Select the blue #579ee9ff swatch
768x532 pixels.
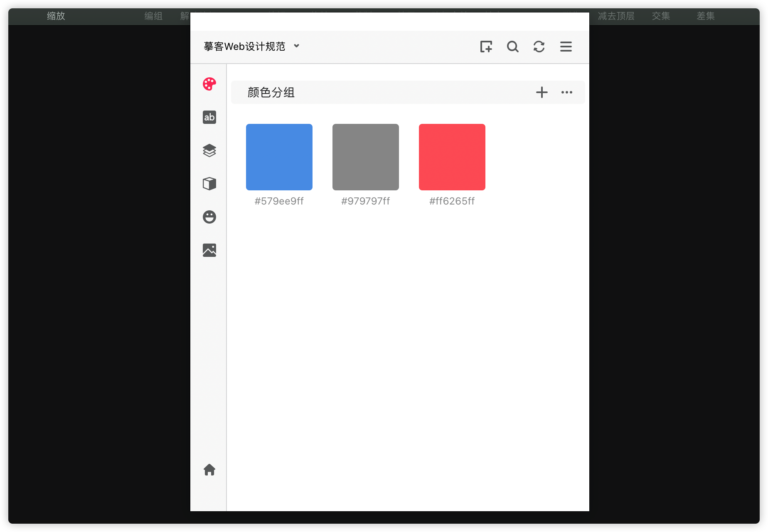[279, 157]
